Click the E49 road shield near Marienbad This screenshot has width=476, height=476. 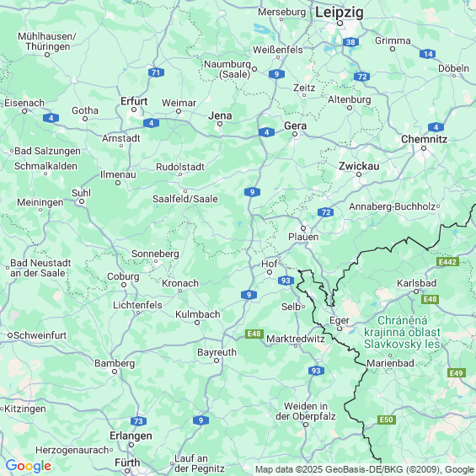457,373
